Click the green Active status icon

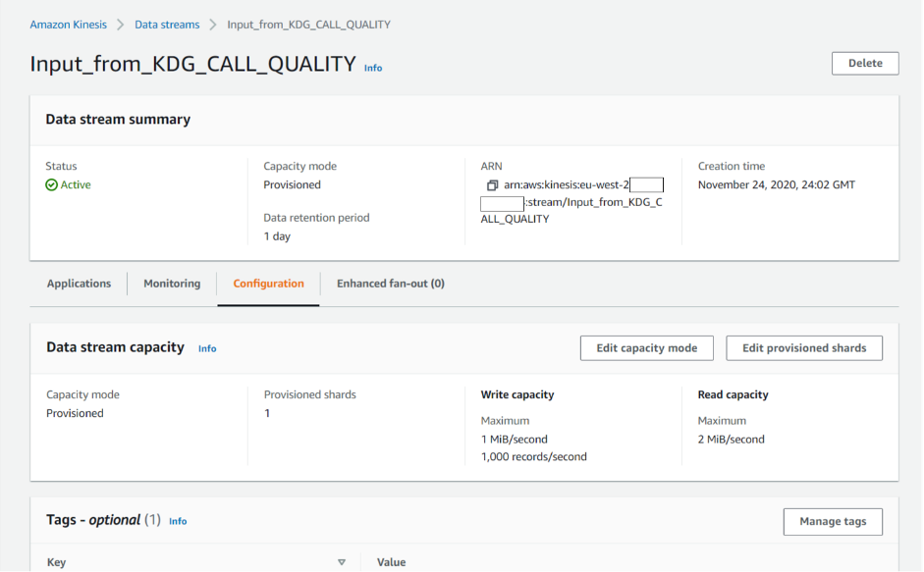(x=50, y=183)
